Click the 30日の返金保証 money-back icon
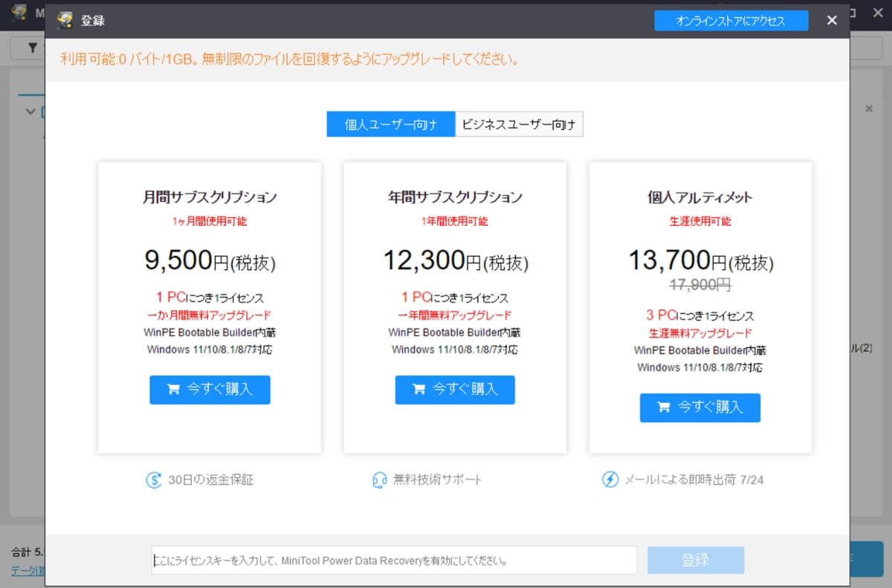Viewport: 892px width, 588px height. (154, 480)
